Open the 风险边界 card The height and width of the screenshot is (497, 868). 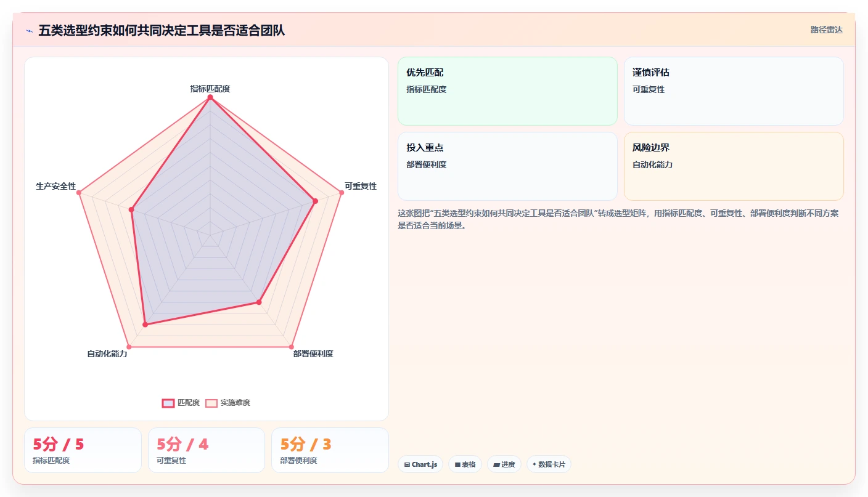(734, 166)
